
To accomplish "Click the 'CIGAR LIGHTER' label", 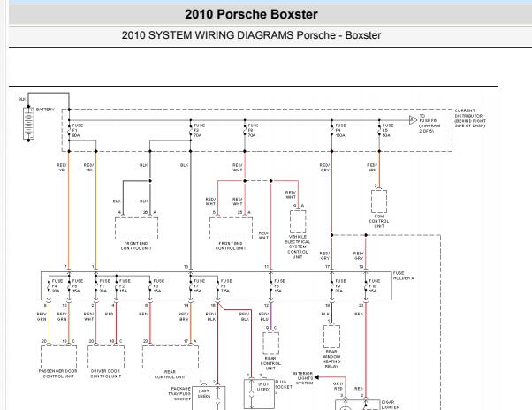I will coord(391,405).
